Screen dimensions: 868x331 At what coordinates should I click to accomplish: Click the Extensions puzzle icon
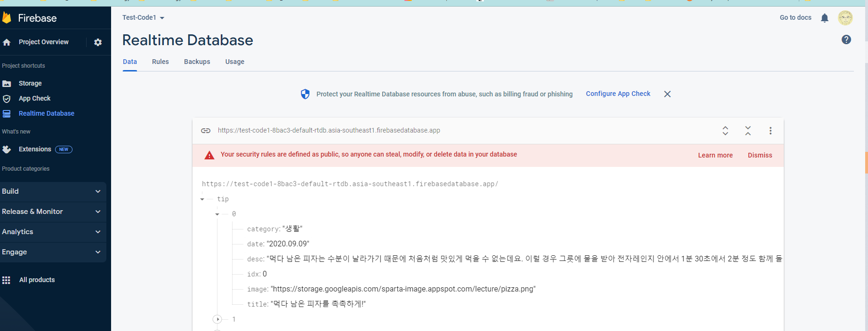pyautogui.click(x=7, y=150)
